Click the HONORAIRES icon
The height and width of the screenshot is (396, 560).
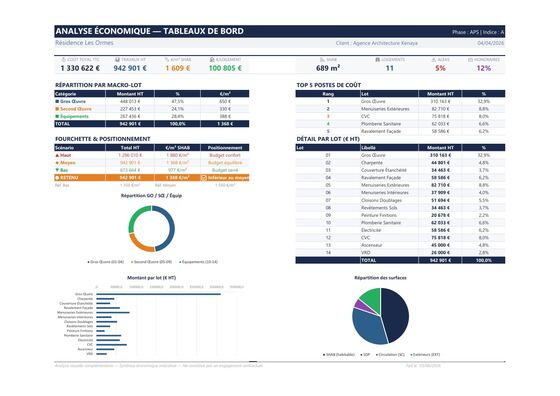470,60
